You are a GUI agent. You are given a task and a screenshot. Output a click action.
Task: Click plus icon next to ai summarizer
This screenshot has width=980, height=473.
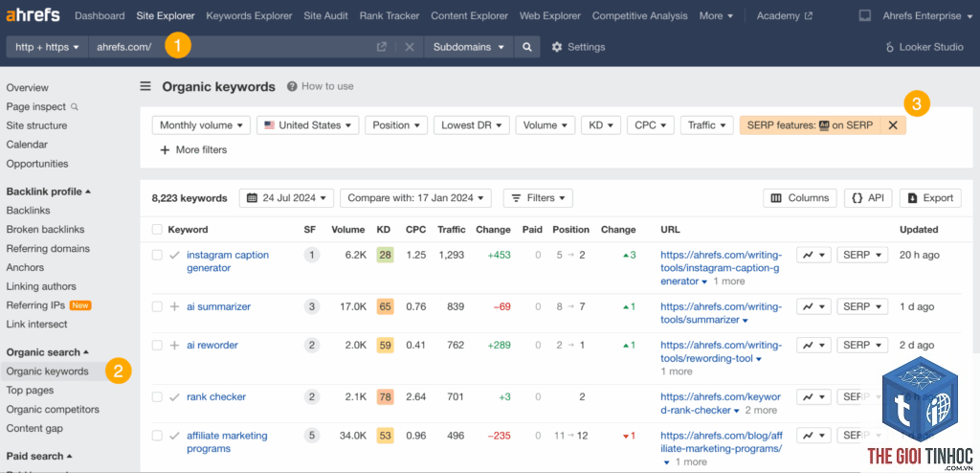[x=174, y=306]
